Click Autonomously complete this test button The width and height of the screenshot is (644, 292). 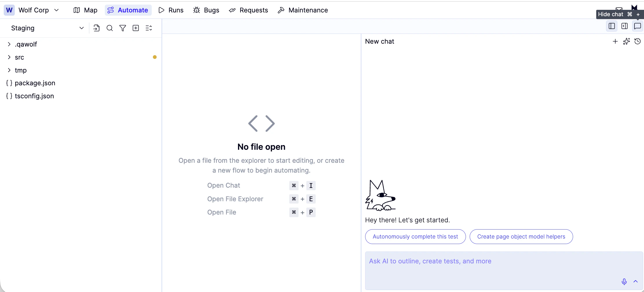[415, 236]
